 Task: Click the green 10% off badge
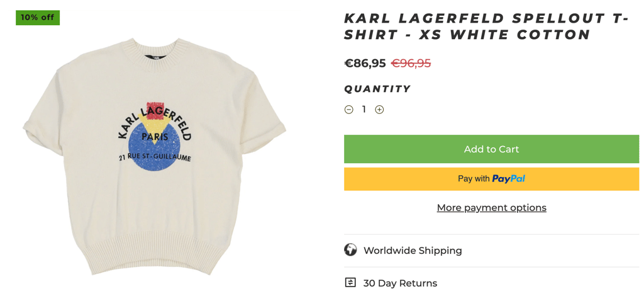[x=38, y=18]
